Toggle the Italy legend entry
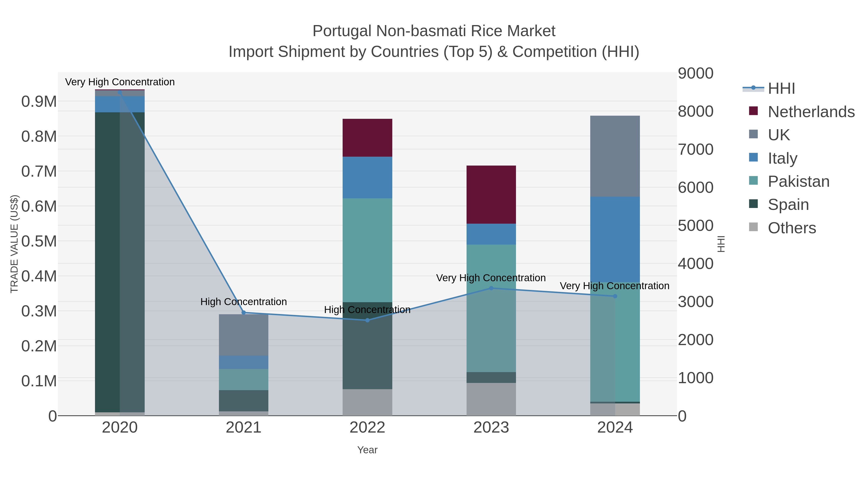The height and width of the screenshot is (488, 868). click(x=773, y=158)
